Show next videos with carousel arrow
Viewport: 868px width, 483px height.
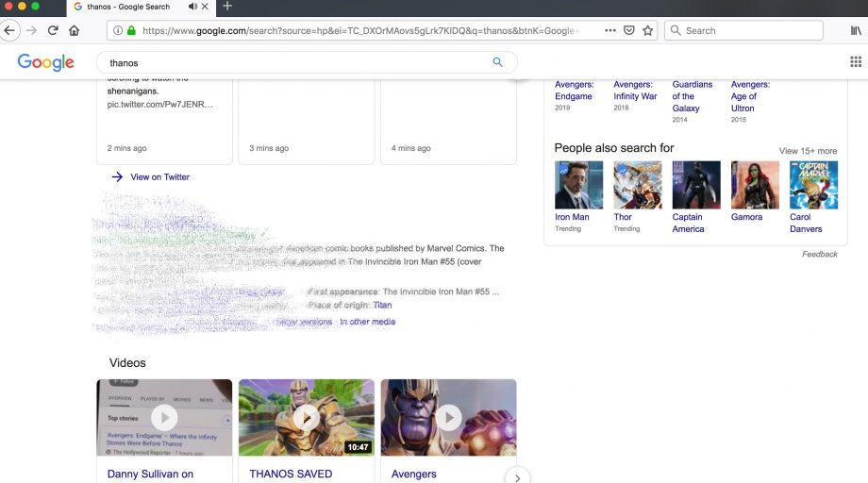517,477
